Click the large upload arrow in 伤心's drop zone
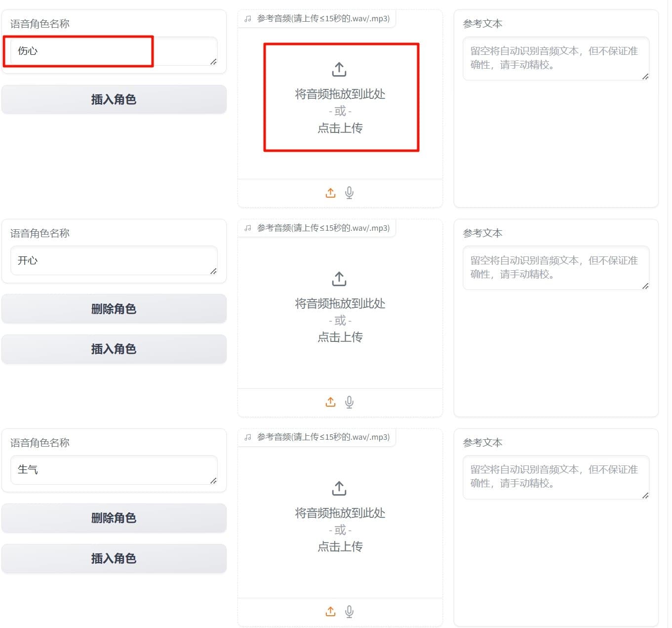 tap(339, 69)
